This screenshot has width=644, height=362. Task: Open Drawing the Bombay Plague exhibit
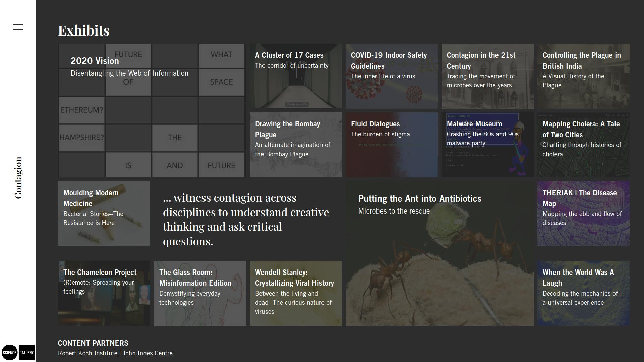tap(296, 145)
